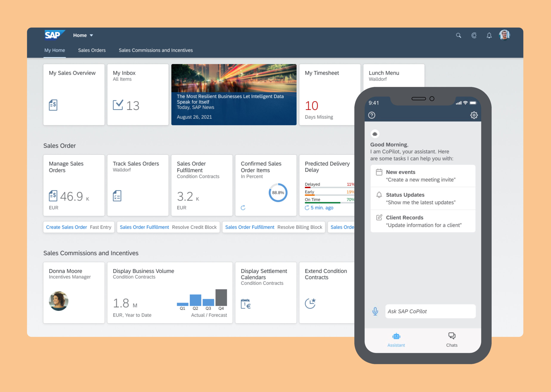Click the Early 19% progress bar
This screenshot has height=392, width=551.
coord(330,195)
